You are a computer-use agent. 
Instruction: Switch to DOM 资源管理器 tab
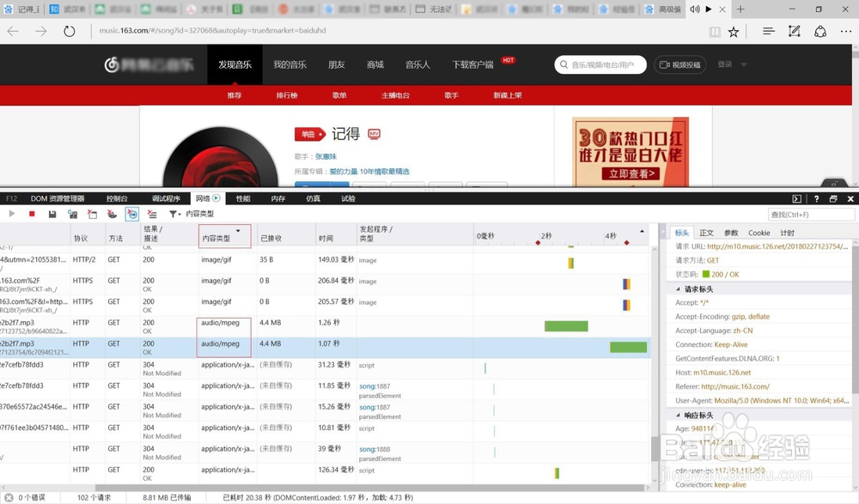point(58,198)
